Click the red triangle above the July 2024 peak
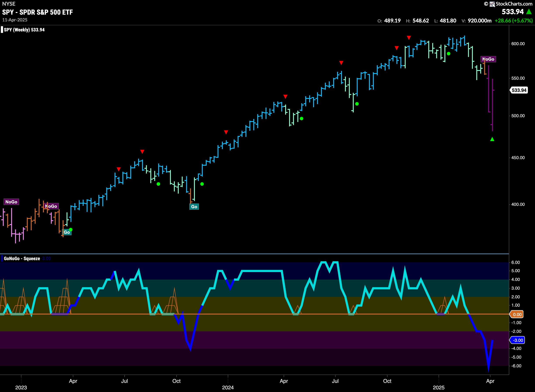 pos(341,63)
